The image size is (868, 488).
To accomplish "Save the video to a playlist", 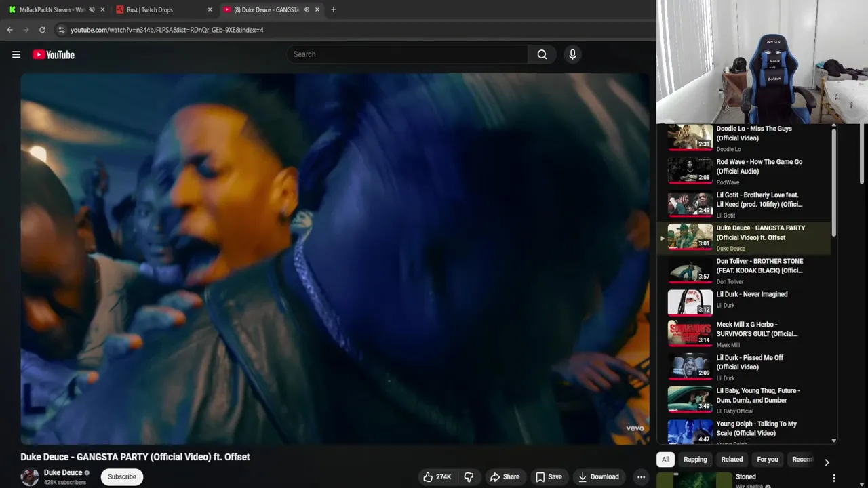I will tap(549, 476).
